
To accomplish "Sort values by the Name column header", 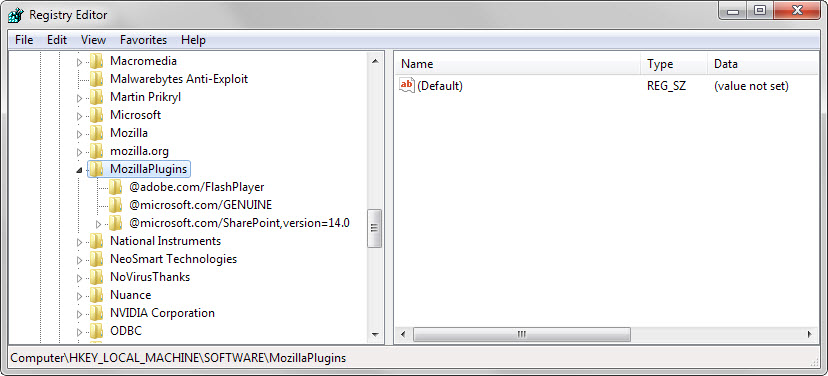I will tap(518, 64).
